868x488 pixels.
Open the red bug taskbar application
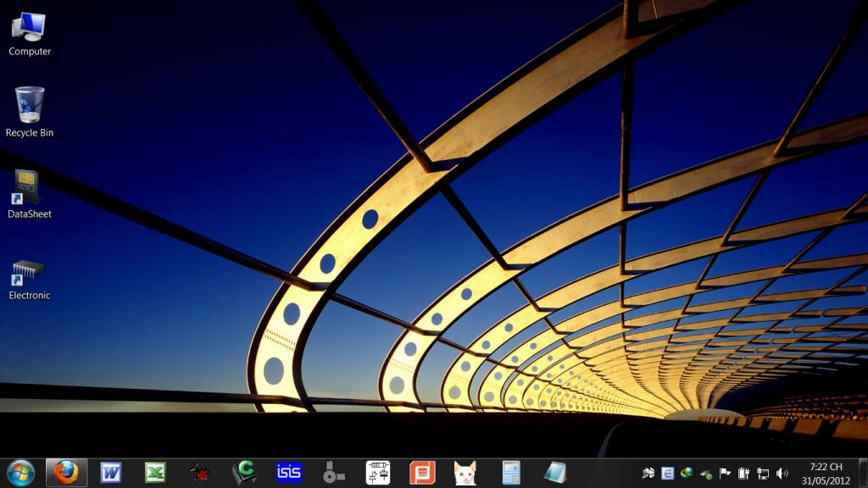pos(199,473)
